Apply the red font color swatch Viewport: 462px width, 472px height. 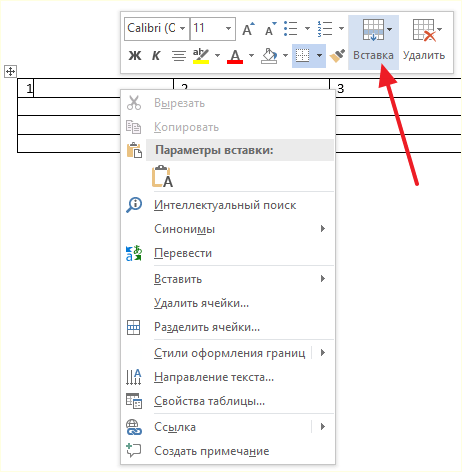coord(235,56)
